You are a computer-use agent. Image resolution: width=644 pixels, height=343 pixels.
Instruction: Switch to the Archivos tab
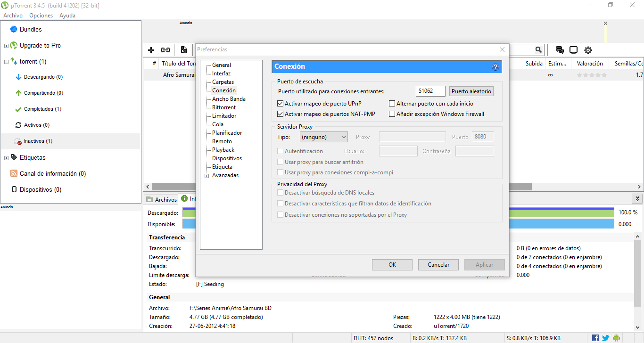[x=161, y=199]
